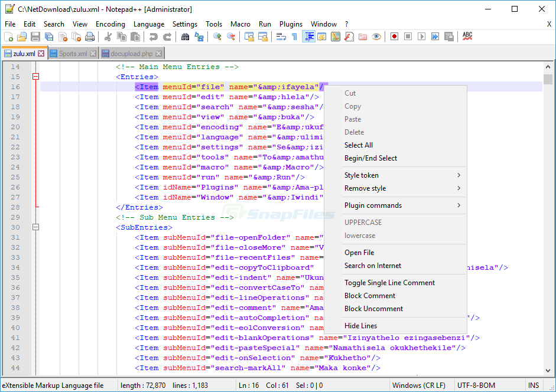Collapse the Entries fold at line 15

point(35,76)
